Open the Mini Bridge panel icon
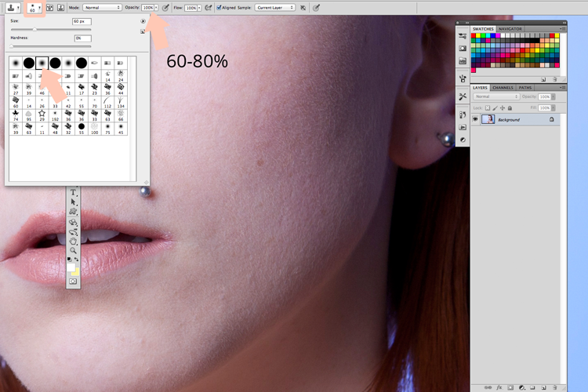 [463, 61]
